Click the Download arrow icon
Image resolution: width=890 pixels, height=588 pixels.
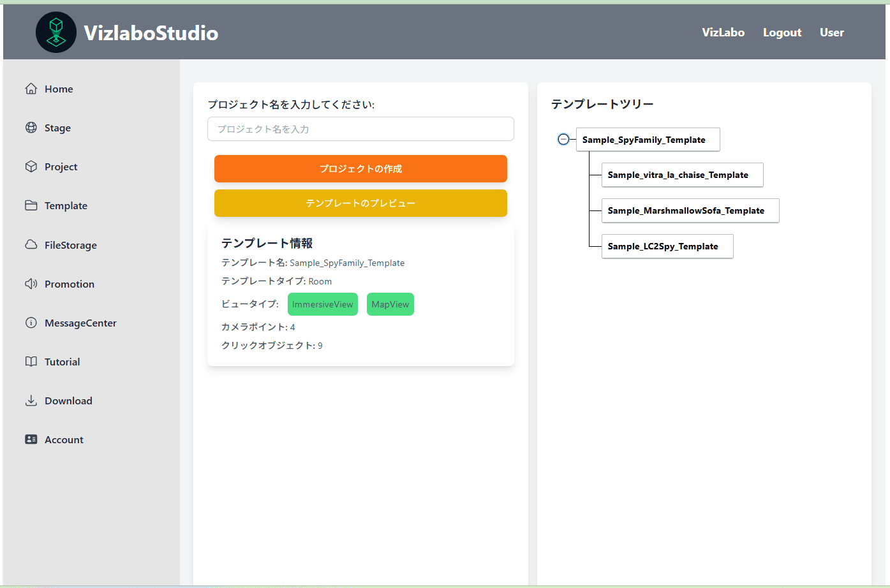point(31,401)
